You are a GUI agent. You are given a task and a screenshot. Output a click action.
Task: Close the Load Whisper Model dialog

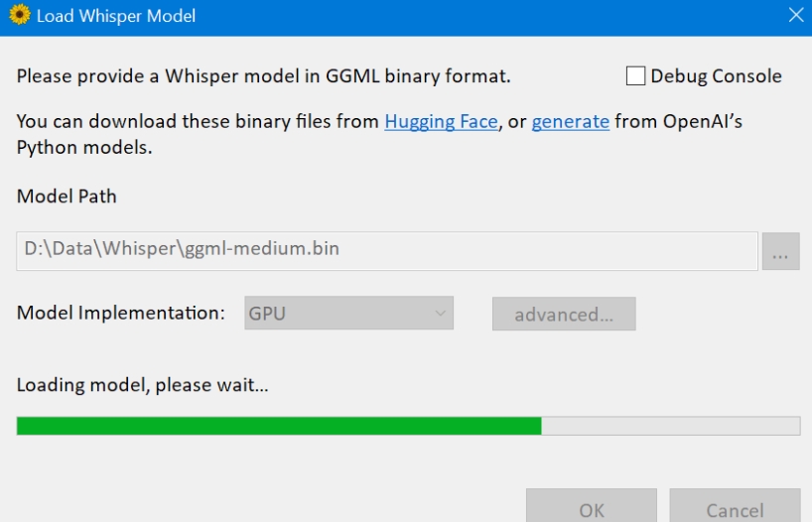point(795,16)
